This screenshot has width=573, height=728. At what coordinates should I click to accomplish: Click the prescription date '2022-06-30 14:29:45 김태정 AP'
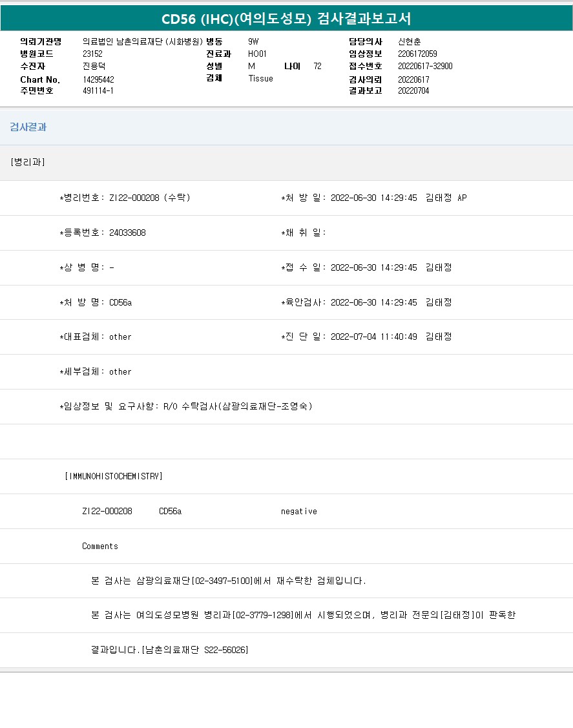coord(399,198)
